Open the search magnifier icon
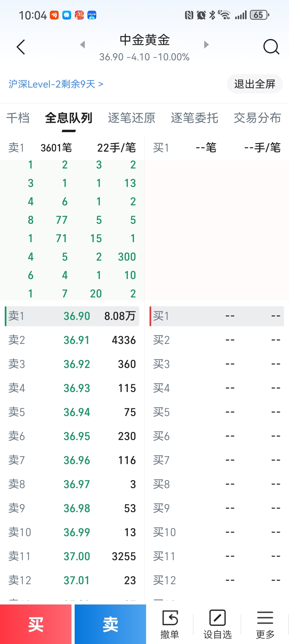 [x=271, y=47]
